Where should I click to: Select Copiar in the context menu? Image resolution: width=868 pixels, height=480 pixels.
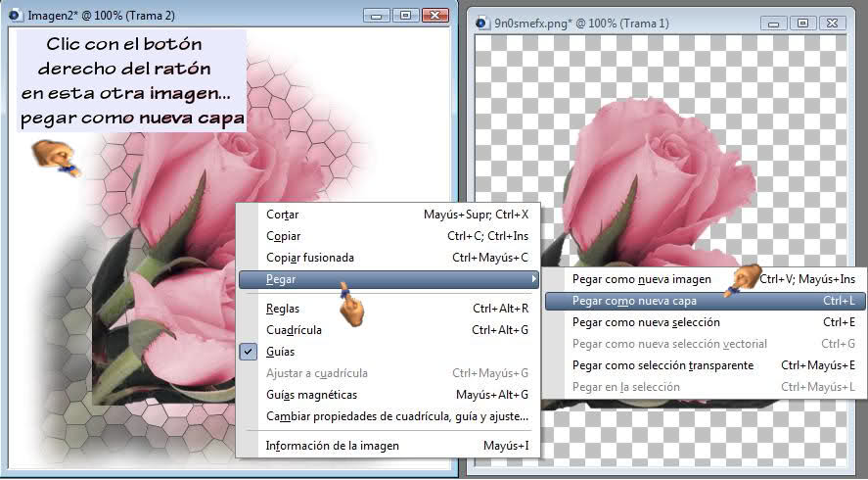[388, 236]
